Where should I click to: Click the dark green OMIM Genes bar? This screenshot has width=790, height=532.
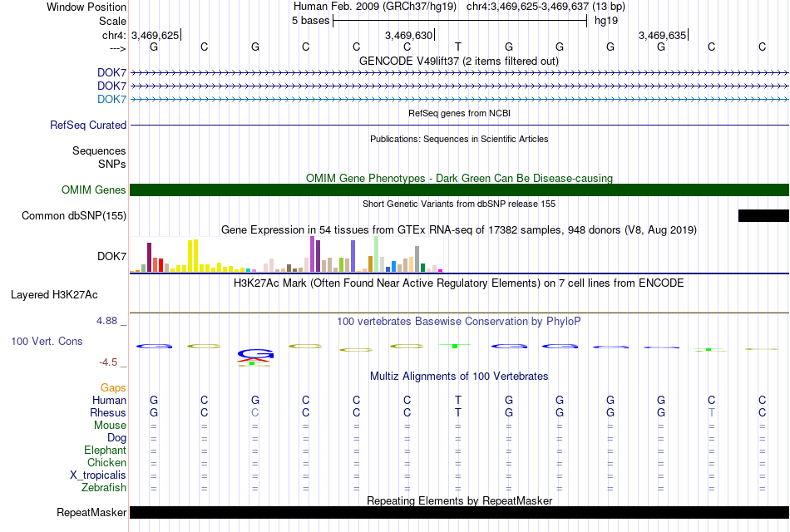click(x=460, y=190)
